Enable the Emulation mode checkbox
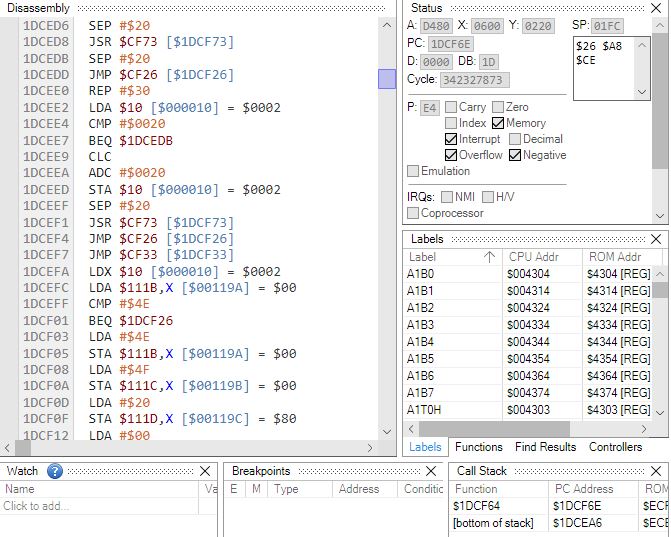Screen dimensions: 671x537 (413, 171)
